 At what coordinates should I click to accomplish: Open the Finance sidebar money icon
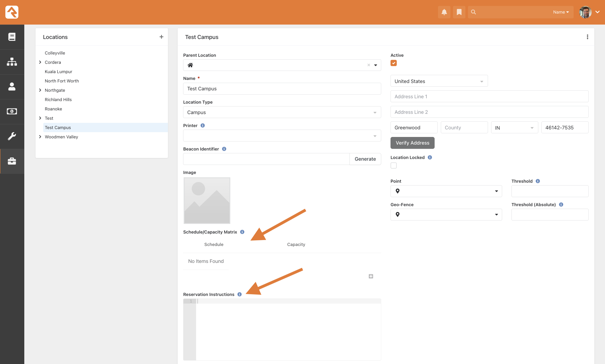point(12,111)
